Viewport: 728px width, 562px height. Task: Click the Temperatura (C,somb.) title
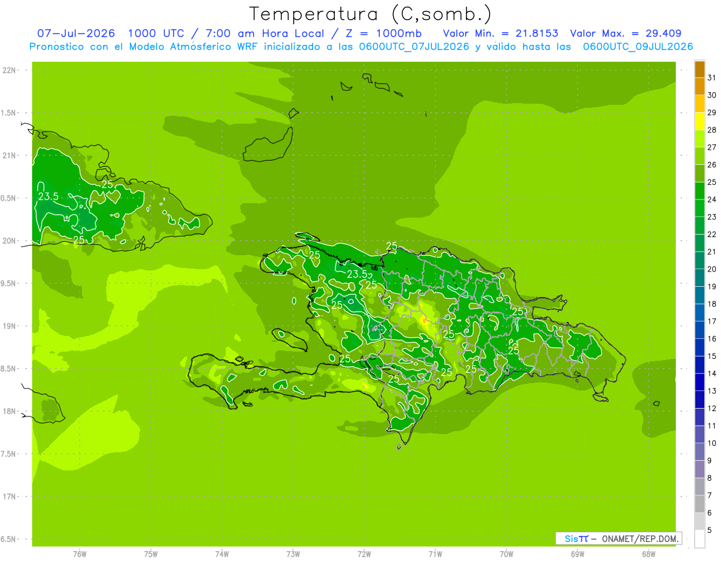click(370, 13)
